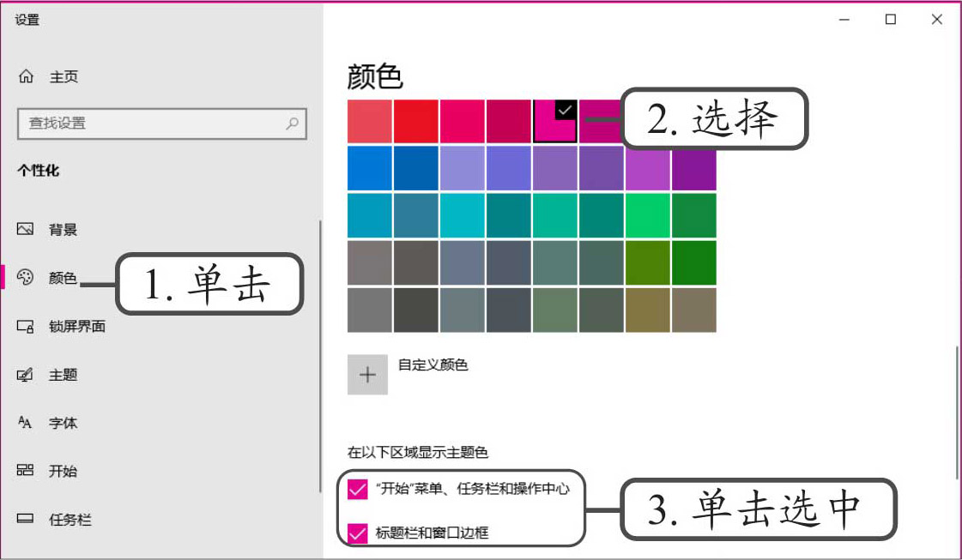Select the Background (背景) picture icon
The image size is (962, 560).
[25, 229]
